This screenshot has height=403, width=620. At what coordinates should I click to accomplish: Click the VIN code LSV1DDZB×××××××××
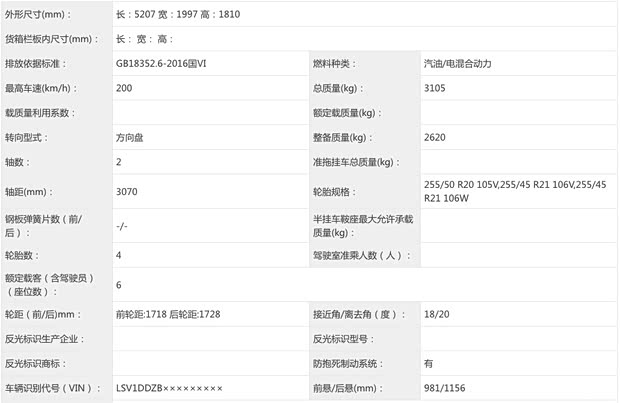169,388
